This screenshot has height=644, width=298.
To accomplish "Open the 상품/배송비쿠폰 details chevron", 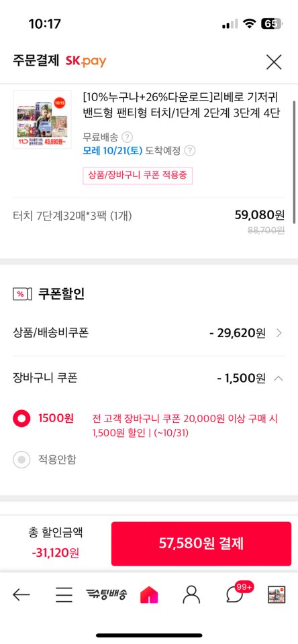I will coord(279,333).
